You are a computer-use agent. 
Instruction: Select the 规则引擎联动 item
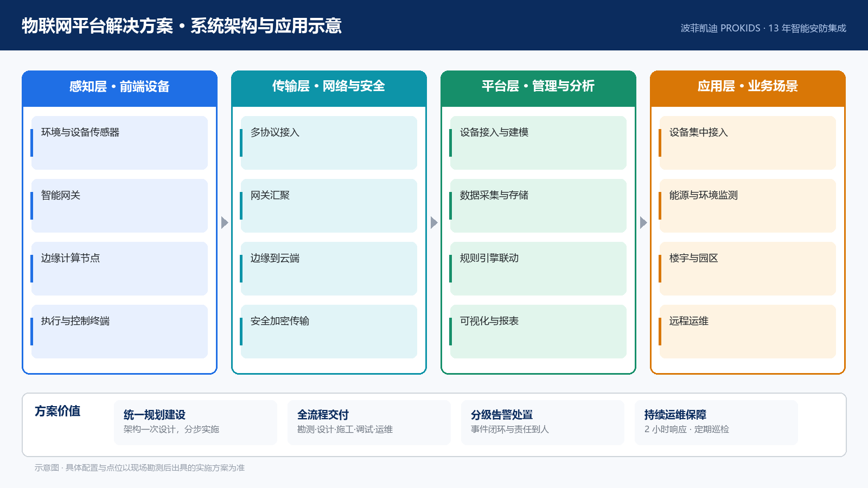click(538, 268)
